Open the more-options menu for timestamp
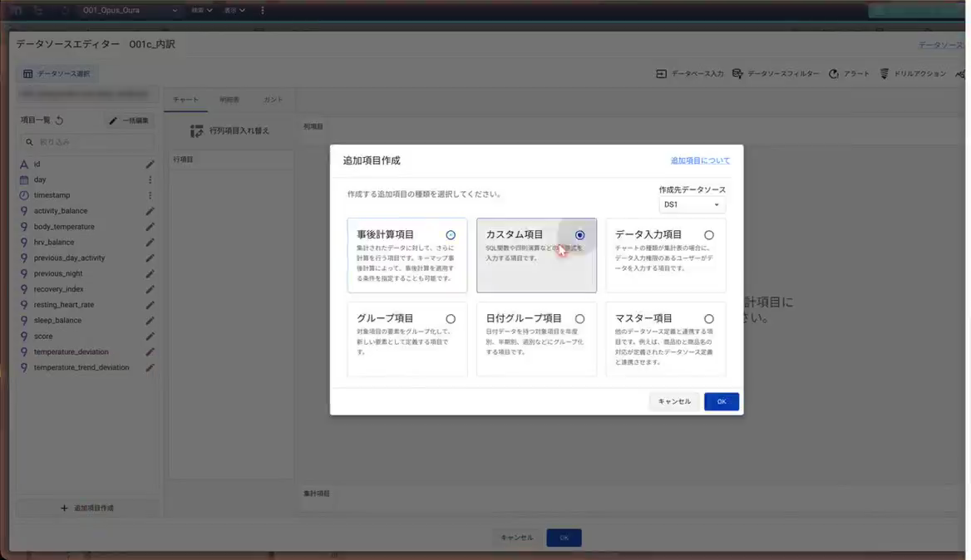This screenshot has height=560, width=971. [x=150, y=195]
